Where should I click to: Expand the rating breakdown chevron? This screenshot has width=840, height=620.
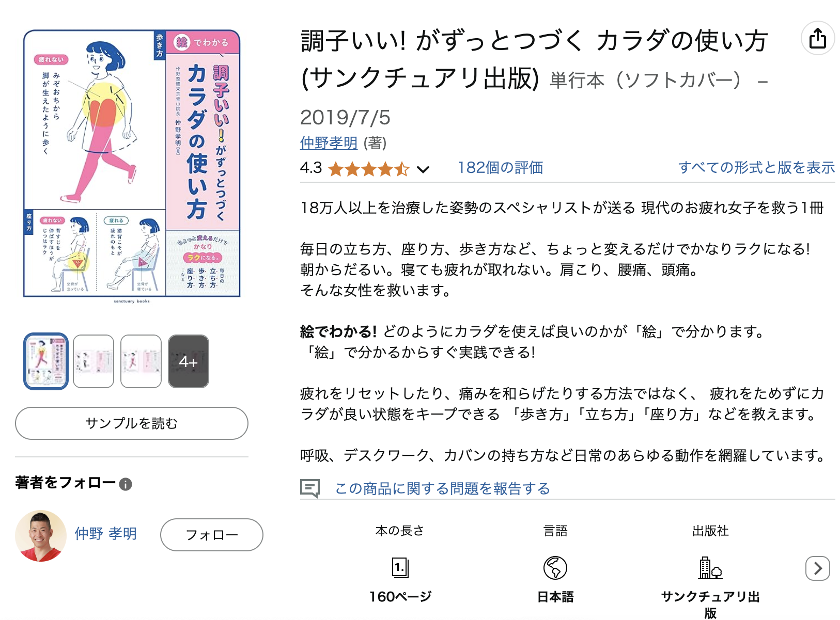pyautogui.click(x=423, y=169)
